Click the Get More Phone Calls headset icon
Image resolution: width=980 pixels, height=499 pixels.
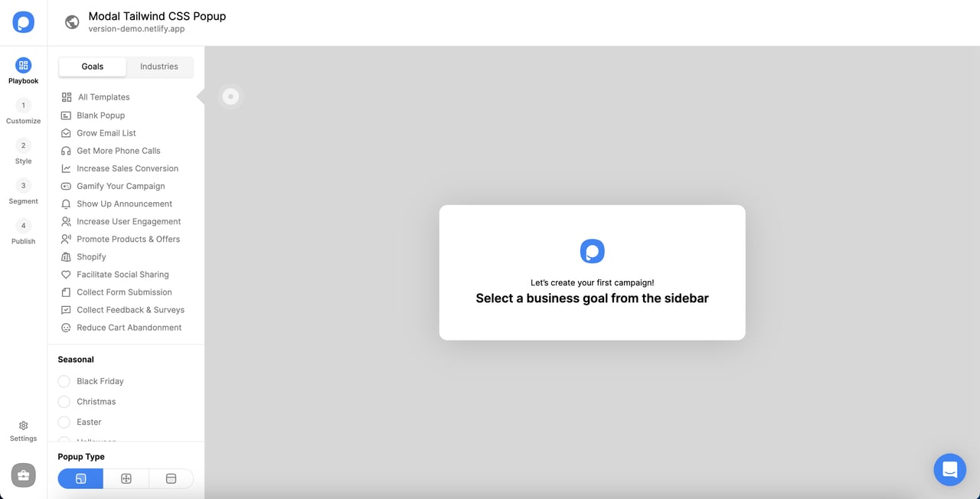tap(66, 151)
